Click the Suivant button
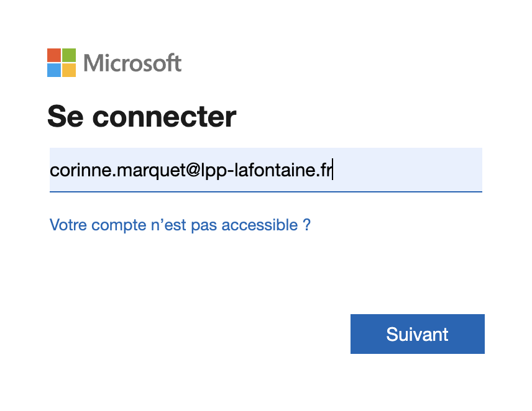 417,334
